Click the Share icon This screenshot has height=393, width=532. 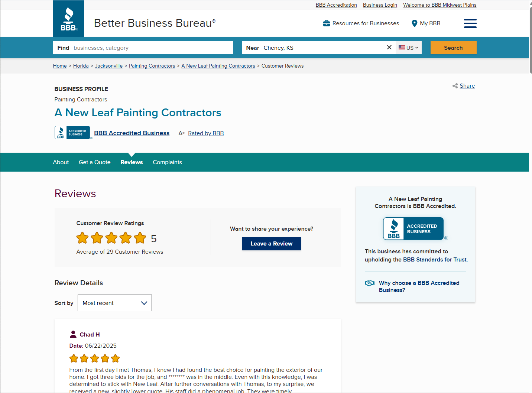(x=455, y=86)
